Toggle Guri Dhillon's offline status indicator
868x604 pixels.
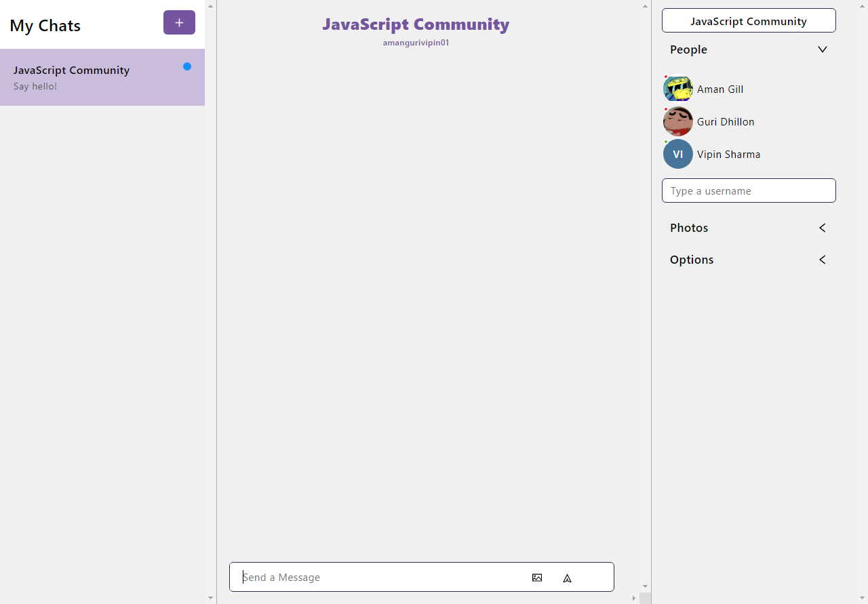[x=667, y=109]
